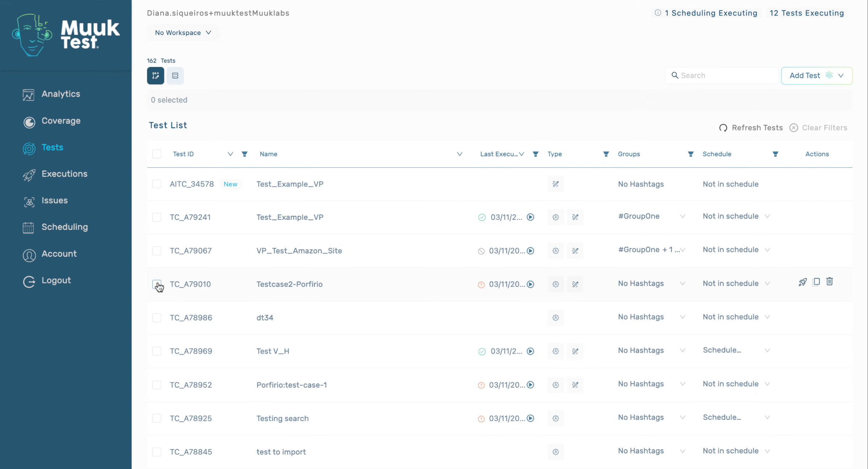The image size is (868, 469).
Task: Select the checkbox for TC_A78925
Action: [157, 418]
